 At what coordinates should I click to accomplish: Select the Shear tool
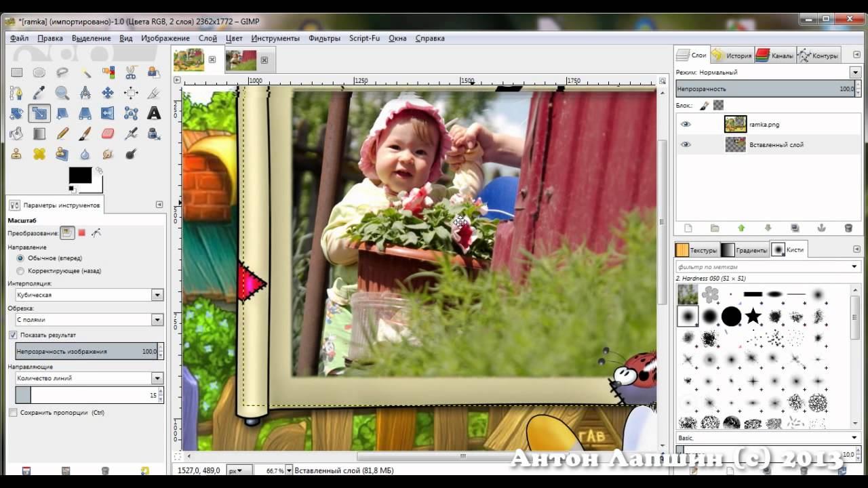(62, 113)
